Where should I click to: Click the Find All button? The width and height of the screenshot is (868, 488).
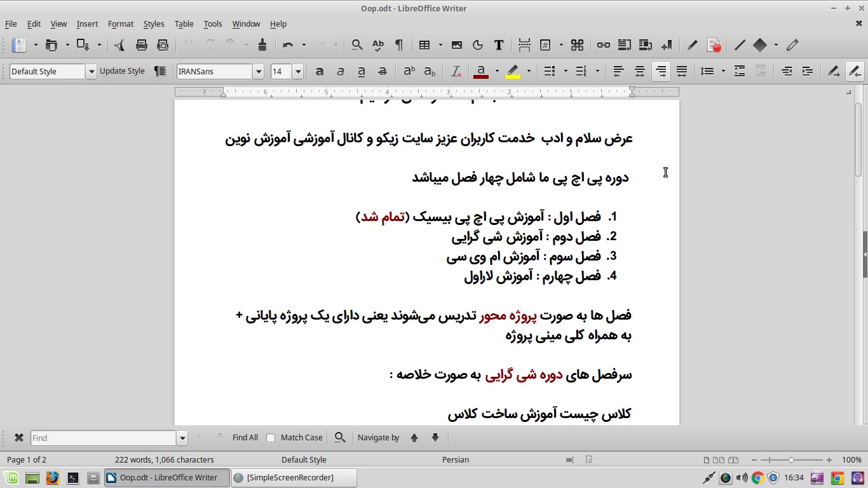click(x=245, y=438)
